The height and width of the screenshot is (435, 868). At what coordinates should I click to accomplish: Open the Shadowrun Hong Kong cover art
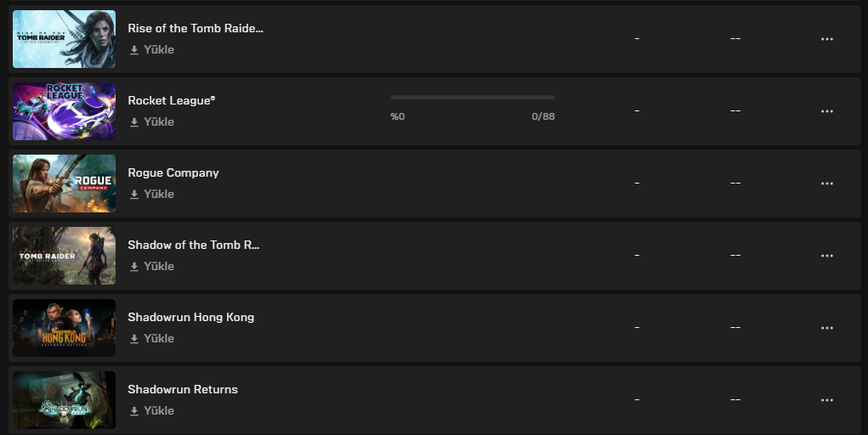point(65,328)
